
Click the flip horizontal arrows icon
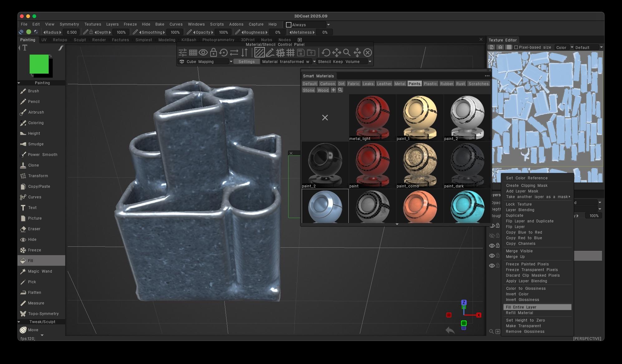pos(234,52)
